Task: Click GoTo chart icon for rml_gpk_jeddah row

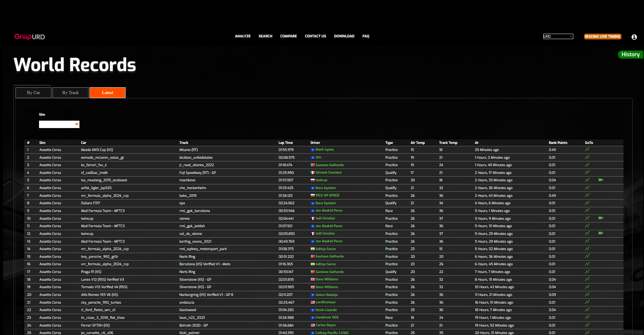Action: [587, 226]
